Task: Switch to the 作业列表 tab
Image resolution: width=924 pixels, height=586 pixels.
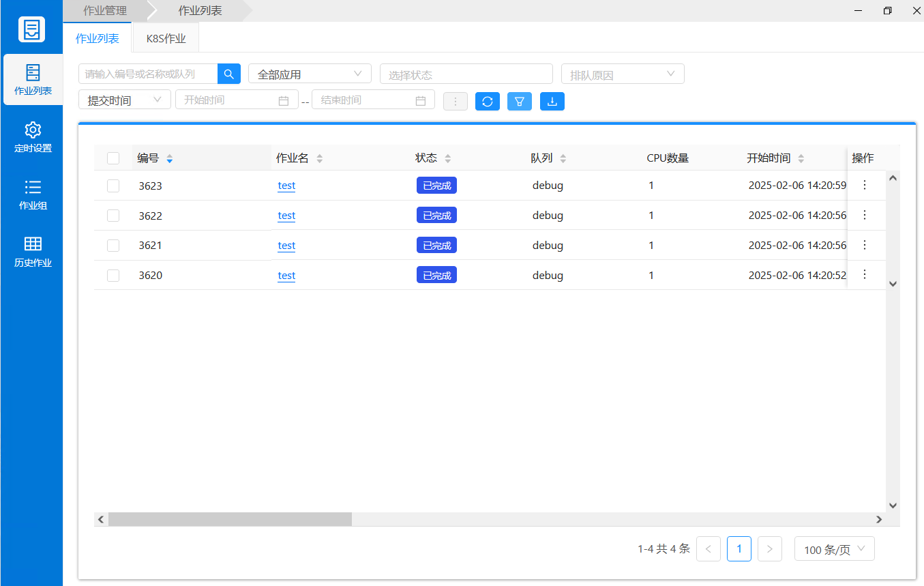Action: pyautogui.click(x=98, y=38)
